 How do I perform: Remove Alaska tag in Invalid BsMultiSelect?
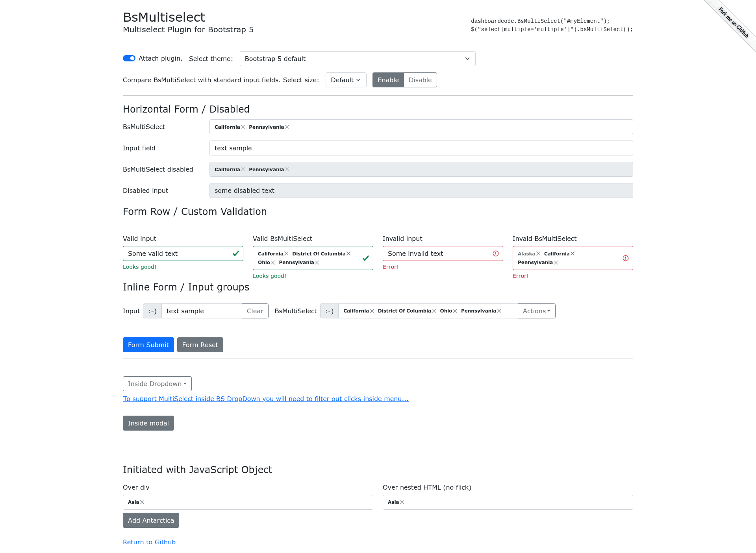click(x=538, y=253)
